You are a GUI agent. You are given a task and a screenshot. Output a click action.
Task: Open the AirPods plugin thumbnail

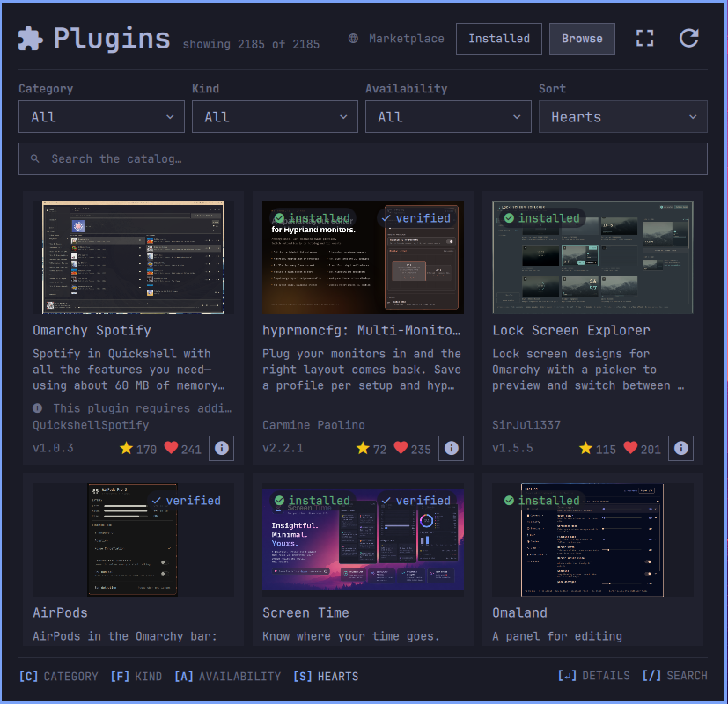[x=133, y=539]
